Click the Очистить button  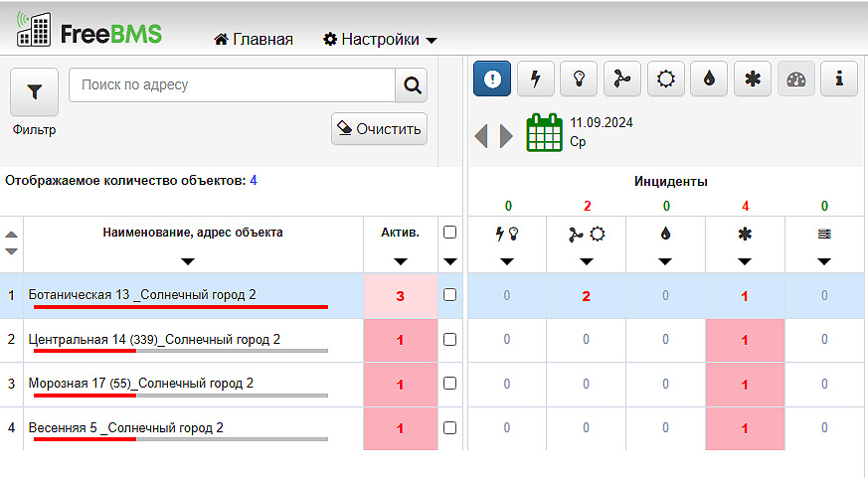point(379,129)
